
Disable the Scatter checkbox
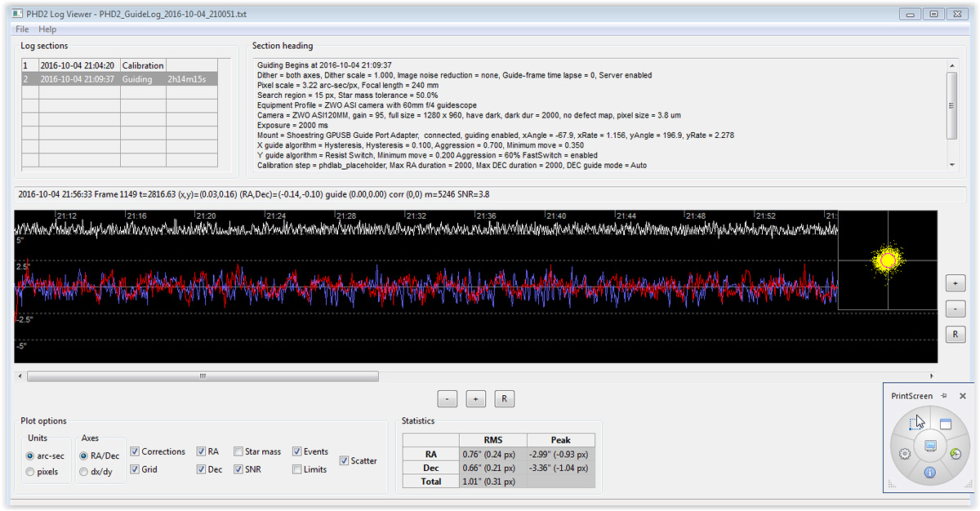click(x=344, y=460)
